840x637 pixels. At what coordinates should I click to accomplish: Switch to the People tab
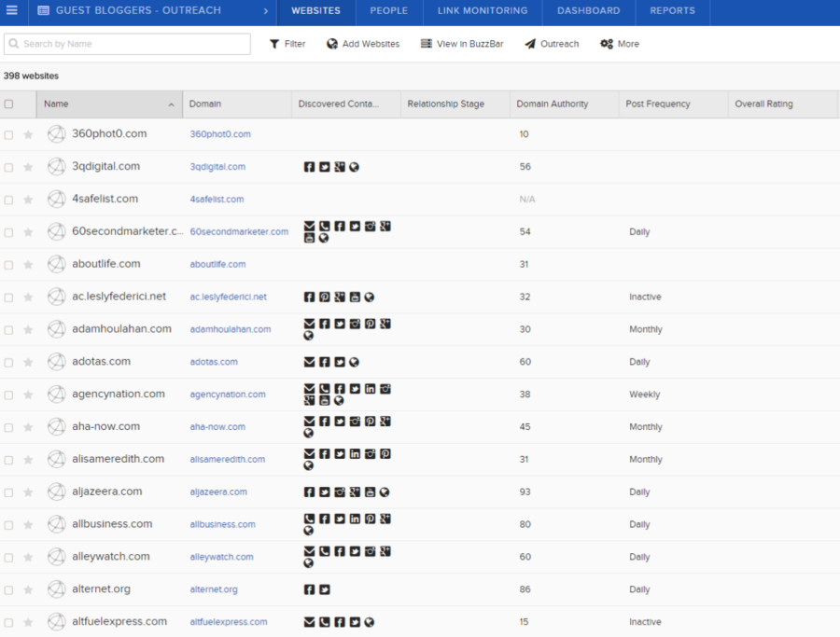(x=389, y=10)
